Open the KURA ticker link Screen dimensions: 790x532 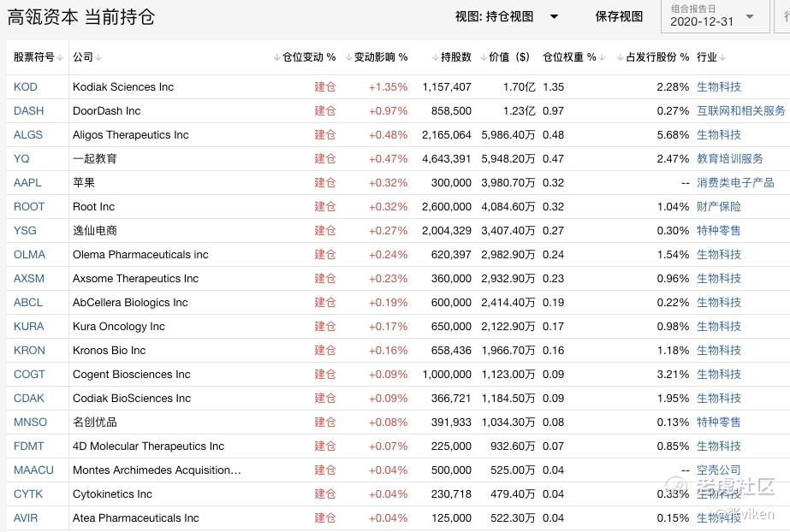[29, 326]
